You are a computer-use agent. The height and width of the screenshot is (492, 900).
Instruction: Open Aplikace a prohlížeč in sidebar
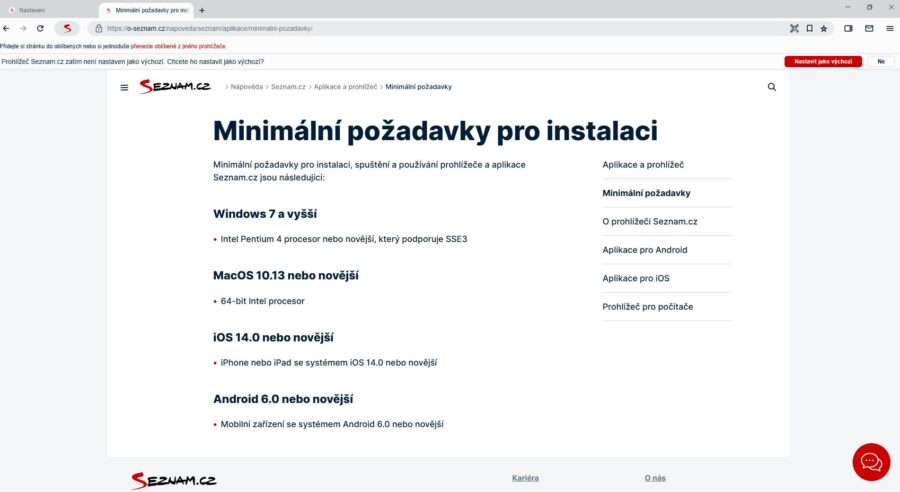coord(643,165)
